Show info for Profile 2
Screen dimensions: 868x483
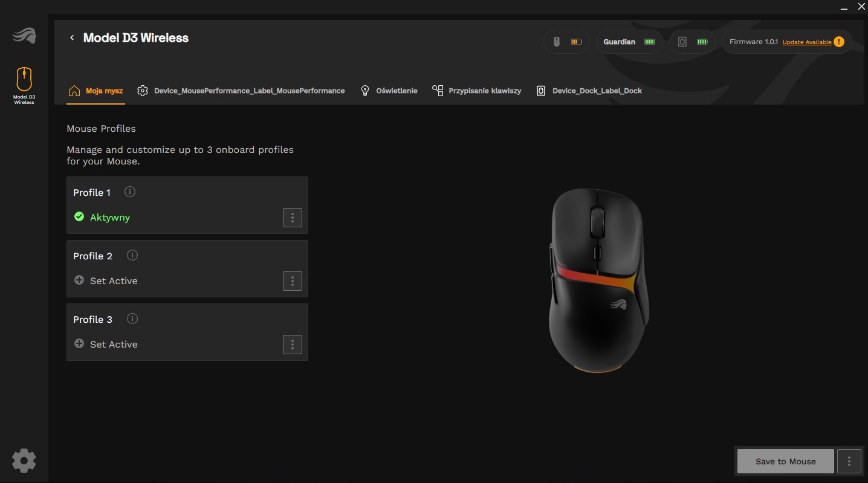click(x=132, y=255)
